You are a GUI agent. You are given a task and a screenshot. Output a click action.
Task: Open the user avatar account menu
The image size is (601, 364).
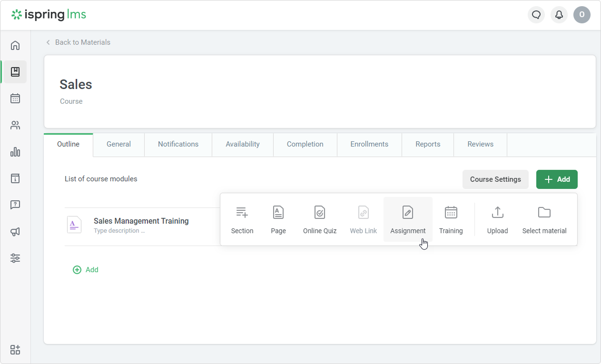click(x=581, y=15)
